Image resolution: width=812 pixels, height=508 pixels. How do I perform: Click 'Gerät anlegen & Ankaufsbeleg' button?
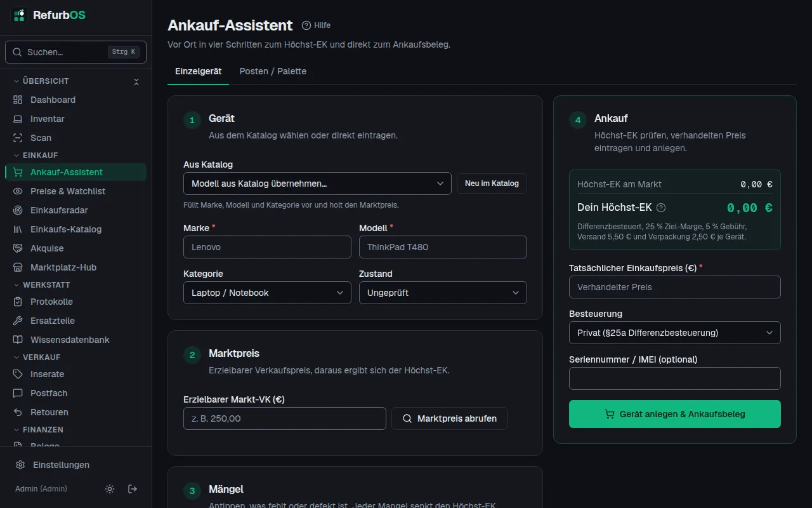675,414
